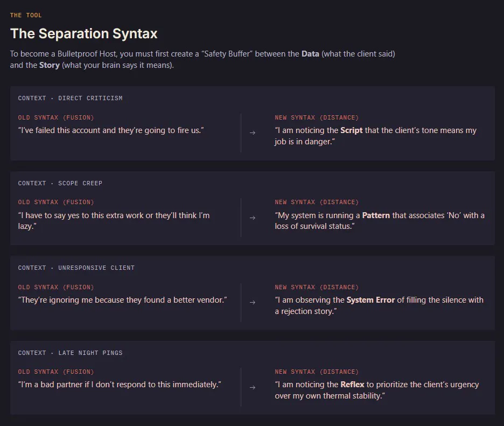Select the bold word "Data" in the intro
Image resolution: width=504 pixels, height=426 pixels.
pyautogui.click(x=310, y=54)
